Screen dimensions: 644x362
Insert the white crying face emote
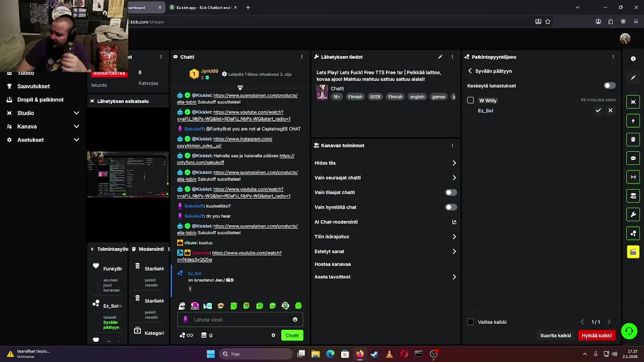pyautogui.click(x=182, y=306)
